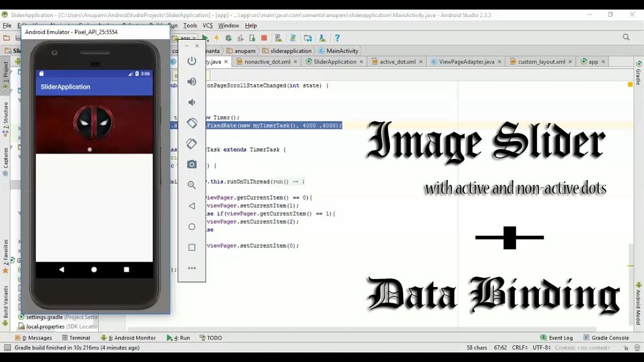This screenshot has width=644, height=362.
Task: Toggle the Build Variants tool window
Action: pos(6,306)
